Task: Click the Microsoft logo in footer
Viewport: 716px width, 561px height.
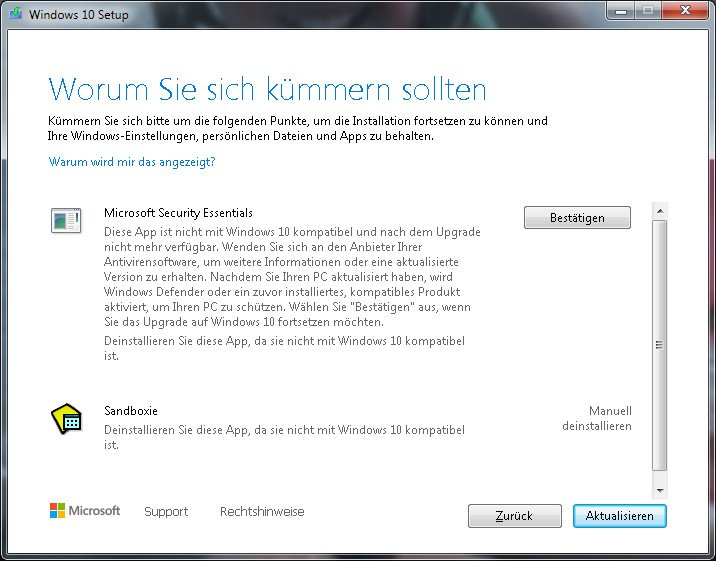Action: pos(85,510)
